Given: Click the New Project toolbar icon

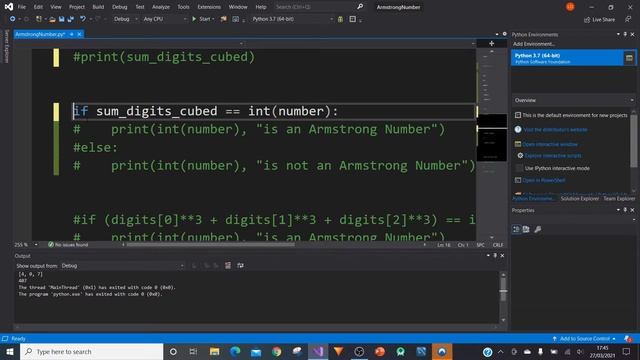Looking at the screenshot, I should [39, 19].
